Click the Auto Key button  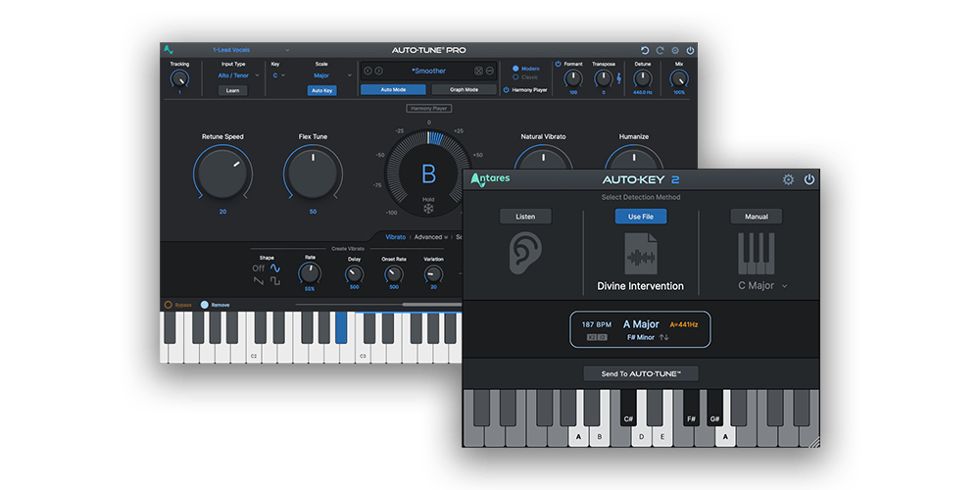[x=321, y=90]
